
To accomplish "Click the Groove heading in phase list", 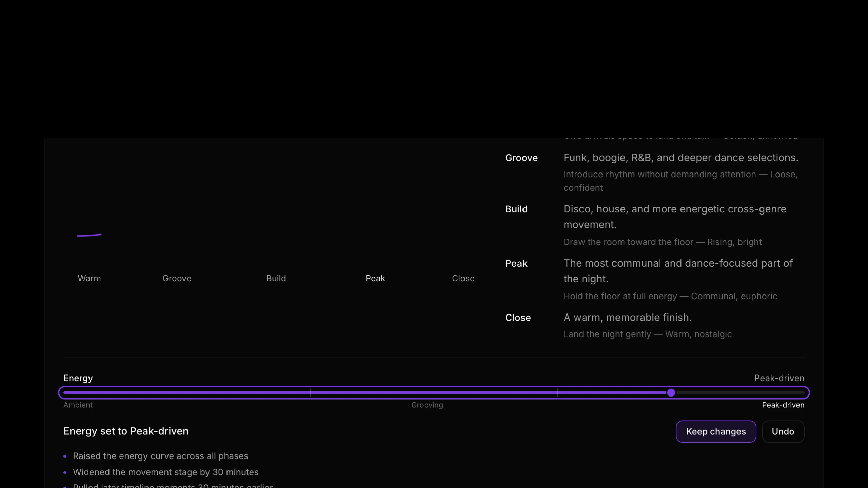I will (521, 158).
